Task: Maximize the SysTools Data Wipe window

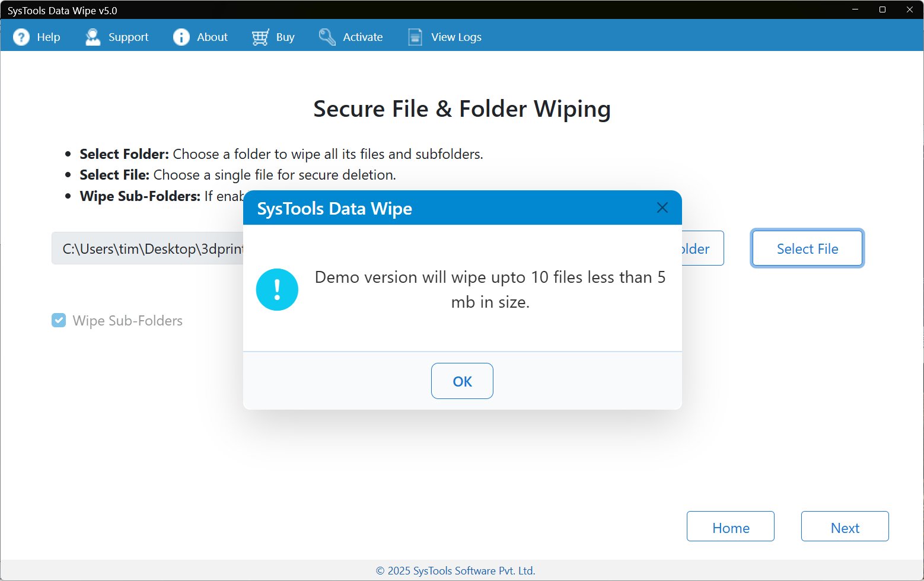Action: pos(882,9)
